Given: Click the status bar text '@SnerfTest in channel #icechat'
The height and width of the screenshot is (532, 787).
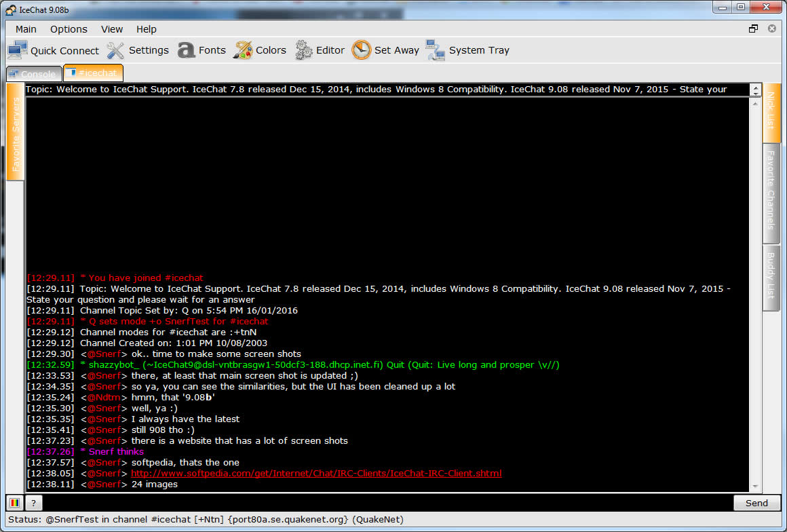Looking at the screenshot, I should pyautogui.click(x=118, y=520).
